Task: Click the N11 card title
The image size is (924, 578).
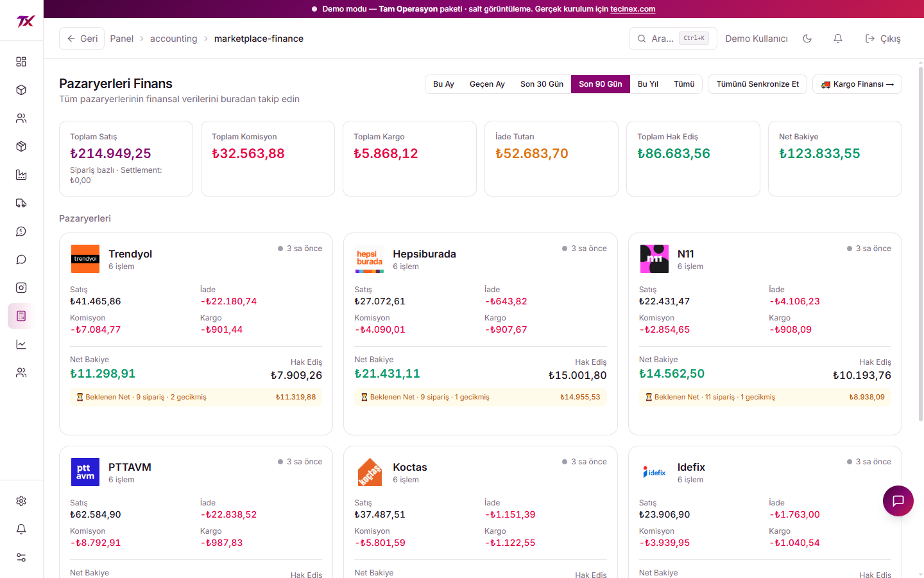Action: click(x=686, y=254)
